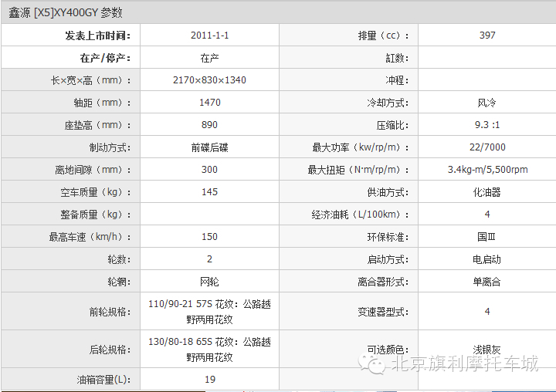Click the header '鑫源 [X5]XY400GY 参数'

pyautogui.click(x=66, y=13)
